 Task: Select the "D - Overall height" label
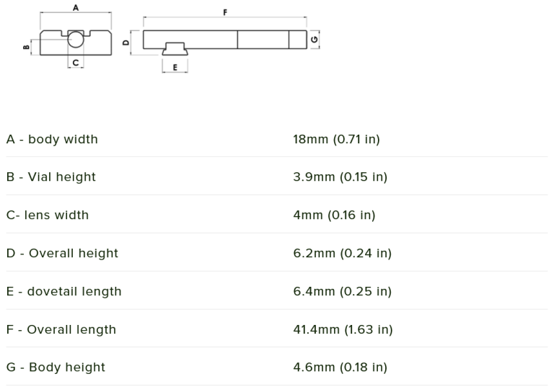click(62, 253)
